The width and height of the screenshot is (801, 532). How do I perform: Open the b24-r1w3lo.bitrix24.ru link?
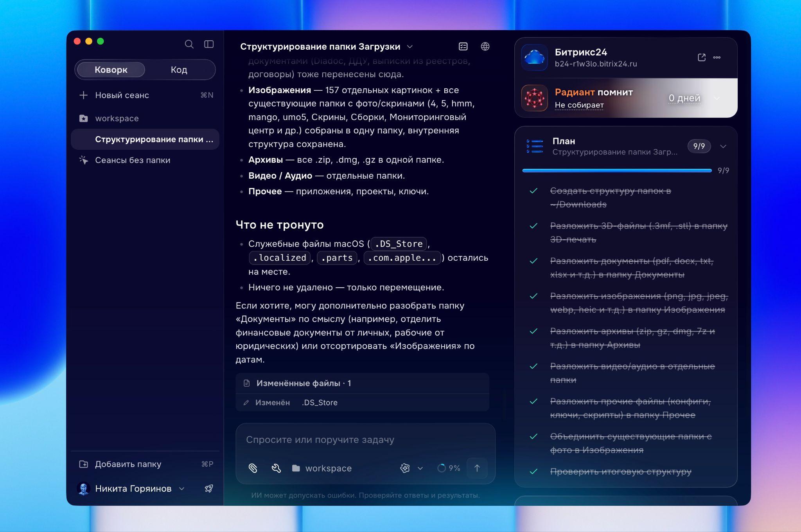[596, 64]
